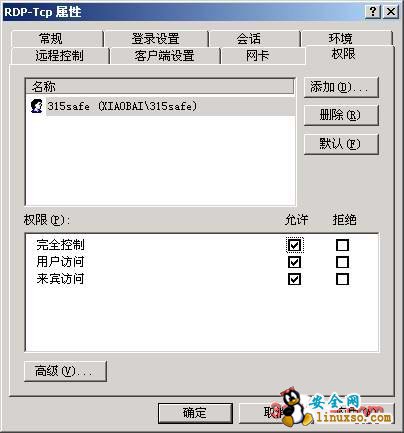Open the 环境 tab
This screenshot has height=433, width=404.
[x=346, y=39]
